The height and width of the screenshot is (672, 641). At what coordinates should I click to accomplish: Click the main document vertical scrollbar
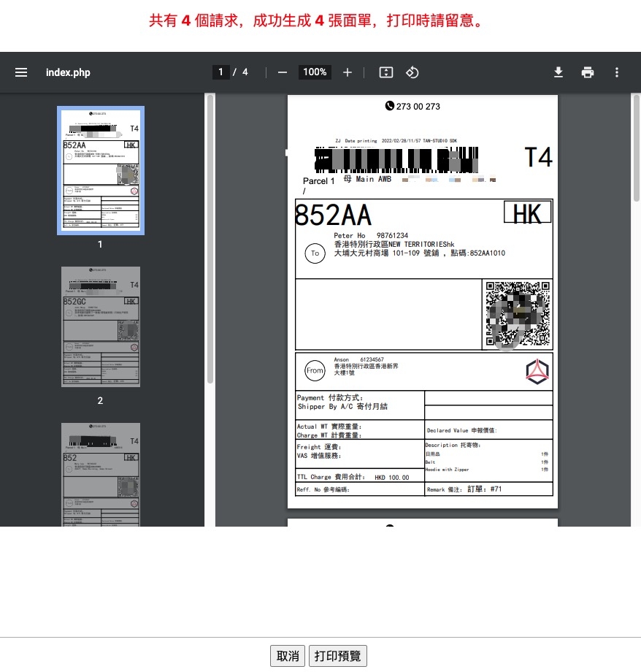click(637, 146)
